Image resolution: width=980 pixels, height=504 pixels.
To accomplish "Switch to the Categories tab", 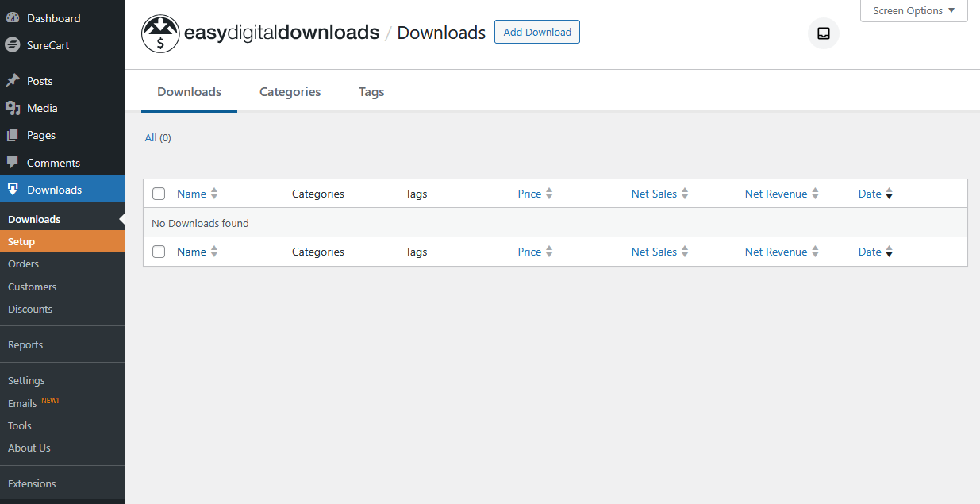I will tap(290, 91).
